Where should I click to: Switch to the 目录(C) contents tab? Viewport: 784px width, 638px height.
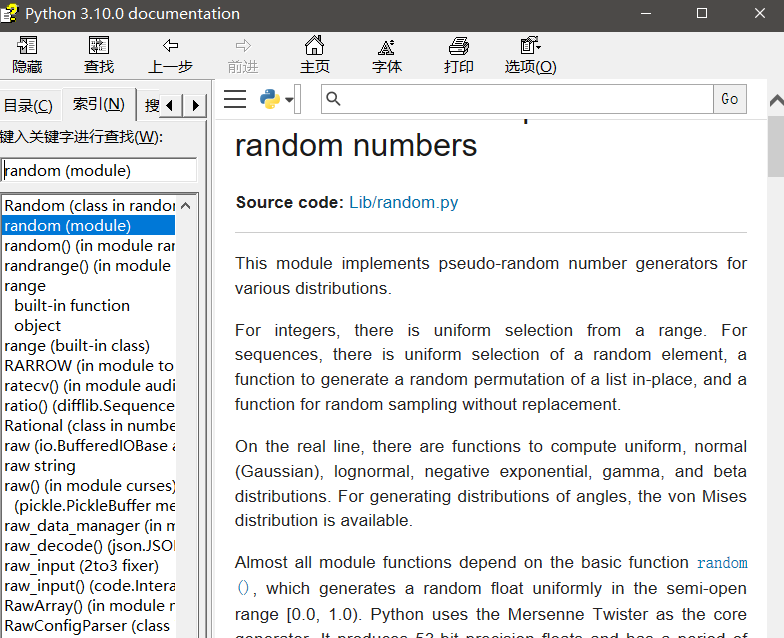[28, 106]
